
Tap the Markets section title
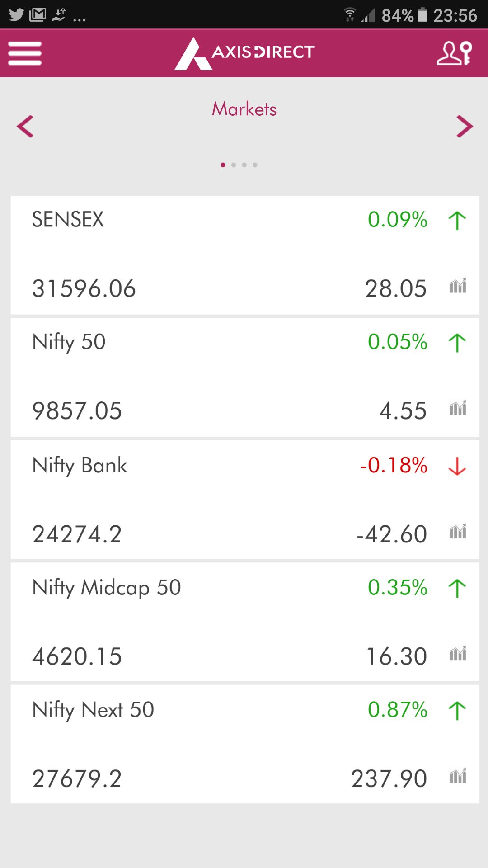[x=244, y=109]
